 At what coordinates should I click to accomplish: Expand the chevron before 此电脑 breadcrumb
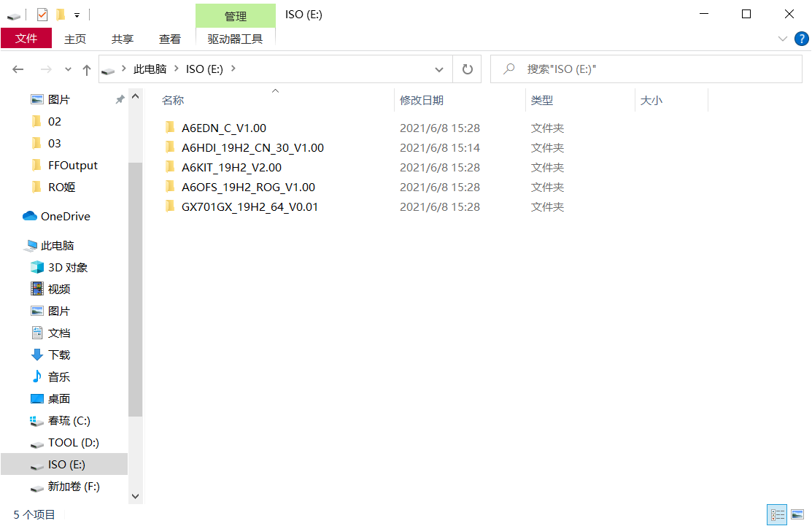click(124, 69)
